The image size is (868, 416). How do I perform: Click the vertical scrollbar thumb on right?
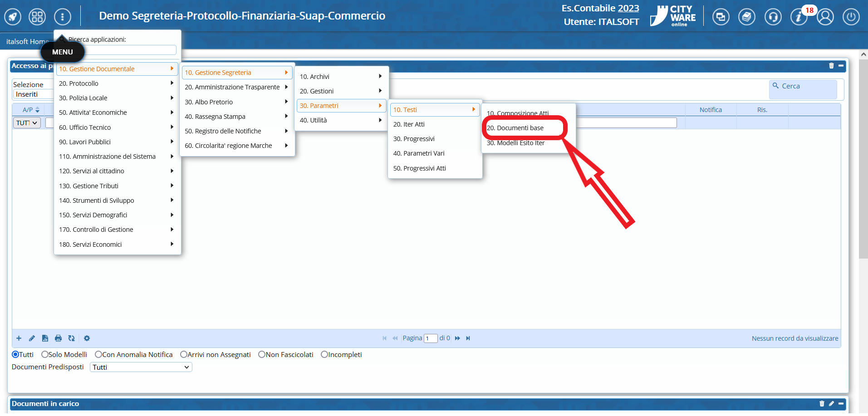tap(863, 159)
